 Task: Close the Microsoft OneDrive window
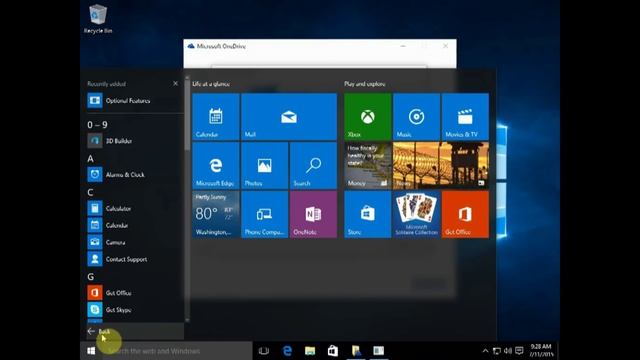[x=445, y=46]
